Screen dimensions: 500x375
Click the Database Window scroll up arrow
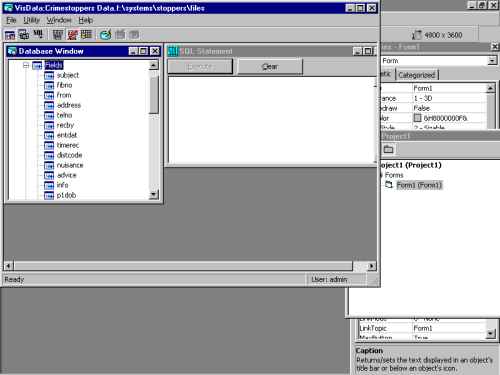pos(153,65)
